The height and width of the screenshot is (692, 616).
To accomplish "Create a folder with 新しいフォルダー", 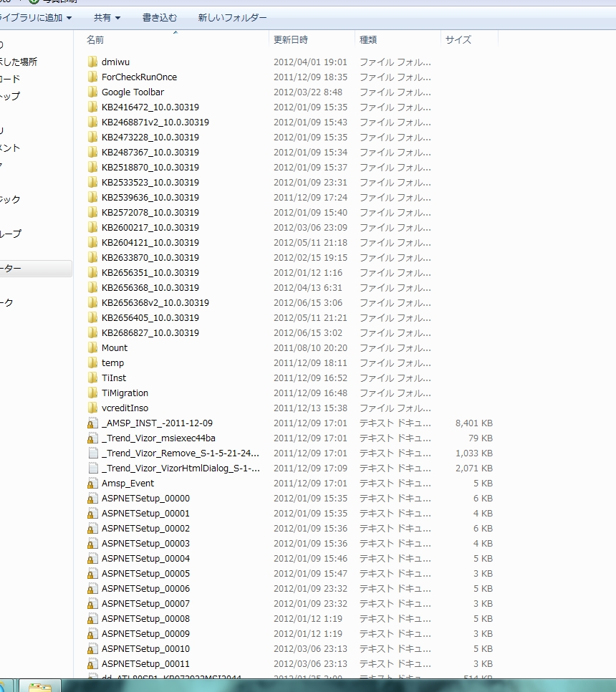I will (x=232, y=18).
